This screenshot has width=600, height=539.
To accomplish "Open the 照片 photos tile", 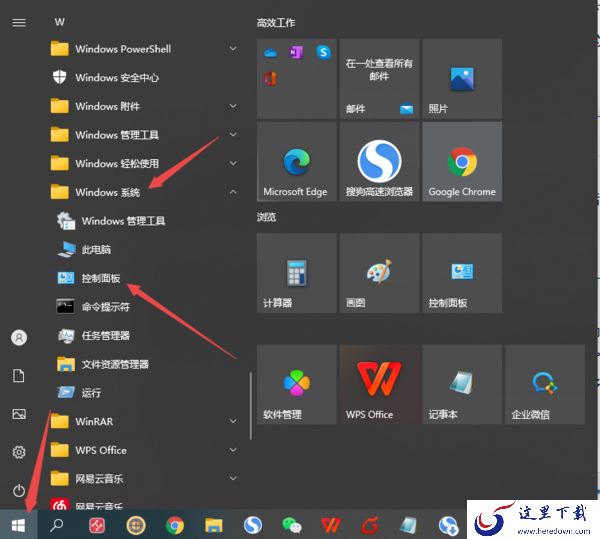I will [462, 78].
